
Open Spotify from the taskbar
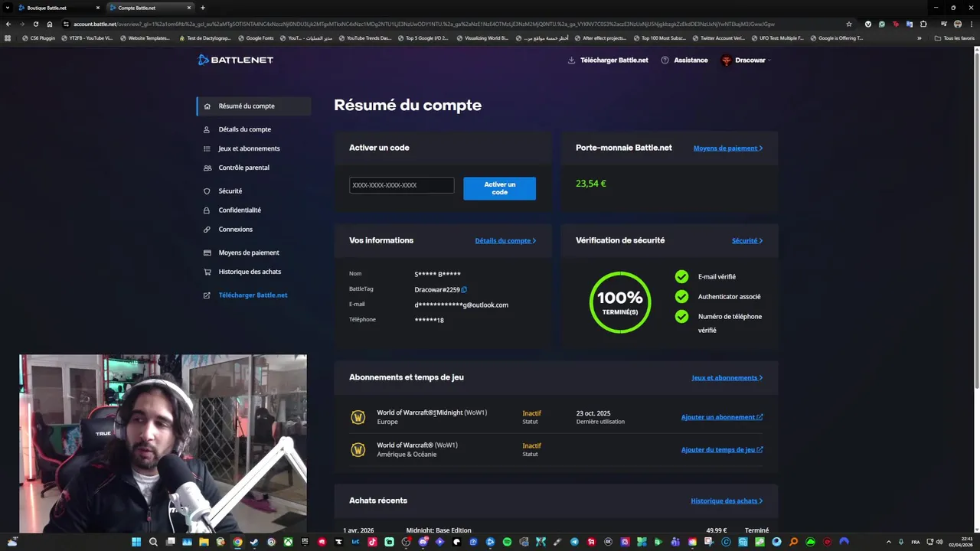(x=507, y=542)
